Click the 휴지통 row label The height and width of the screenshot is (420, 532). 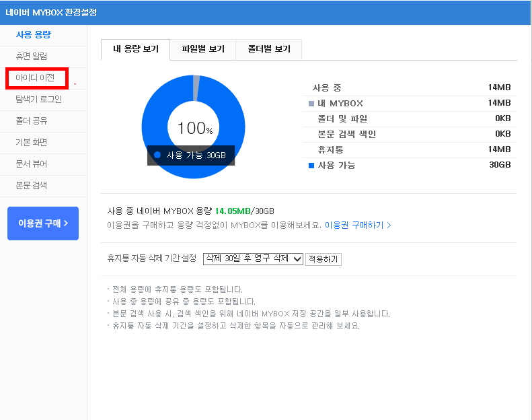[x=330, y=149]
